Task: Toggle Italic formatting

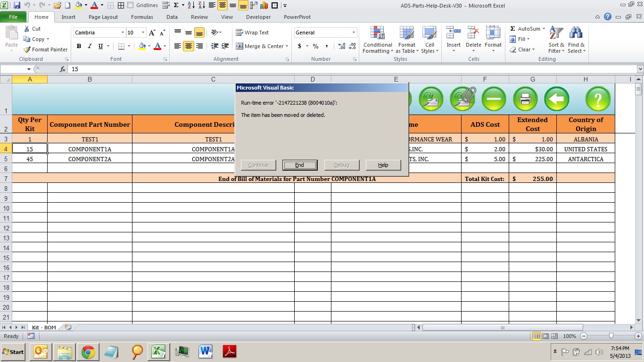Action: tap(90, 46)
